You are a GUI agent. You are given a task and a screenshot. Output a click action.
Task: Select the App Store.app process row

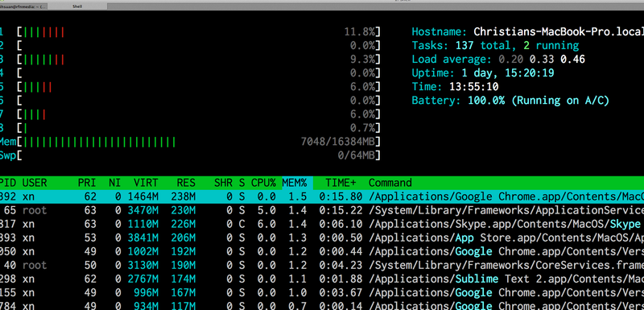322,238
